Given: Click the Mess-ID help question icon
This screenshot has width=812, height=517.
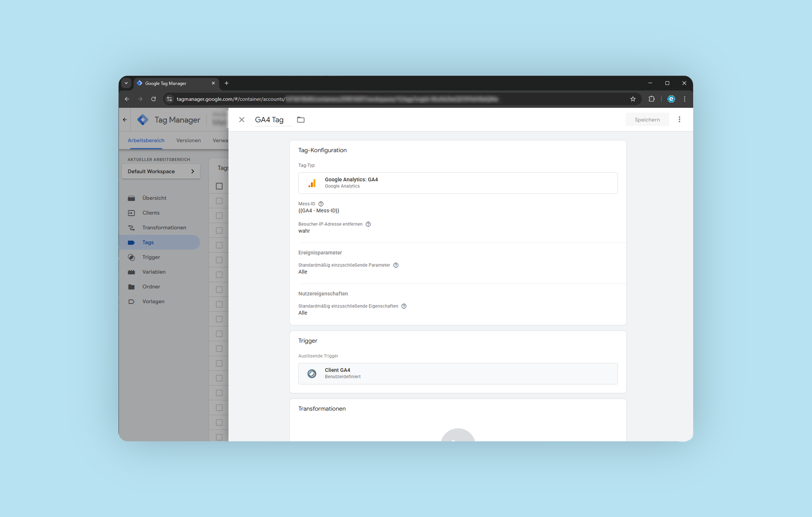Looking at the screenshot, I should (x=321, y=204).
